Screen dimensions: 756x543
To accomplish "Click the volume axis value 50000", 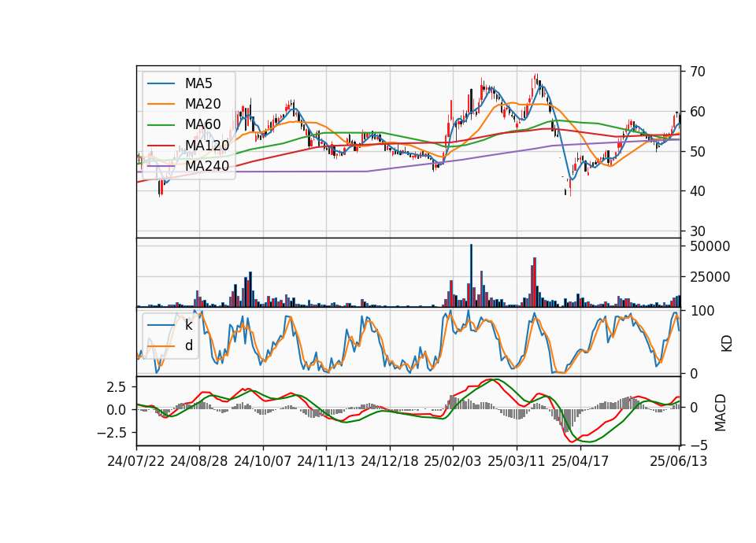I will pyautogui.click(x=710, y=246).
